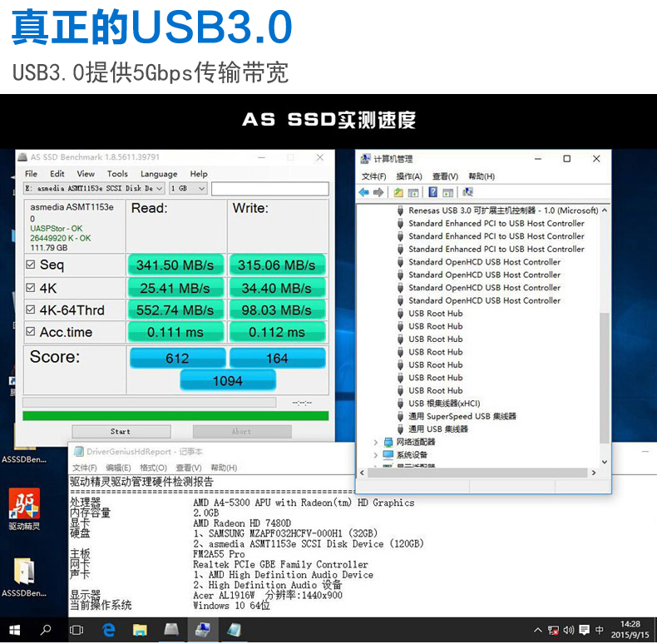Click the horizontal scrollbar right arrow

[594, 473]
